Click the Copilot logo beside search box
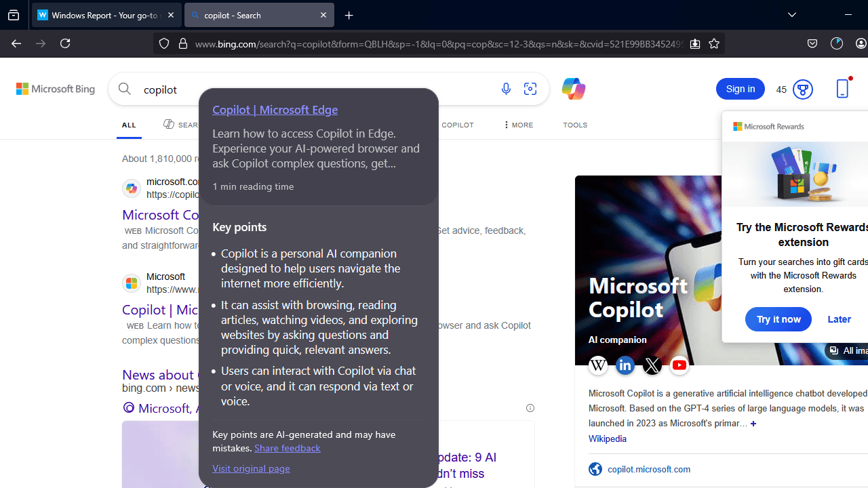The height and width of the screenshot is (488, 868). [573, 89]
